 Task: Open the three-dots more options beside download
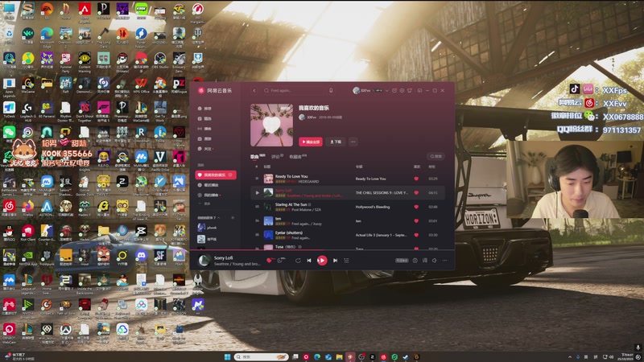pyautogui.click(x=353, y=142)
